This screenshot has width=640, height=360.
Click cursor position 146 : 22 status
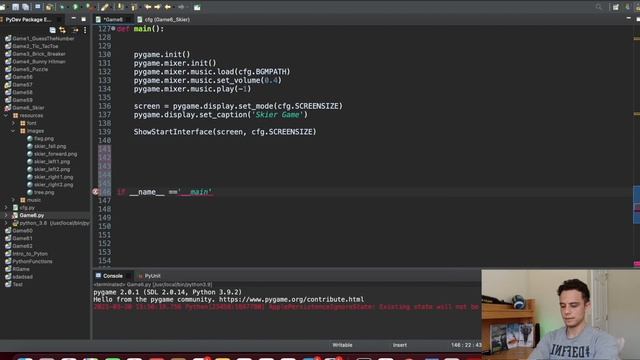[x=466, y=345]
